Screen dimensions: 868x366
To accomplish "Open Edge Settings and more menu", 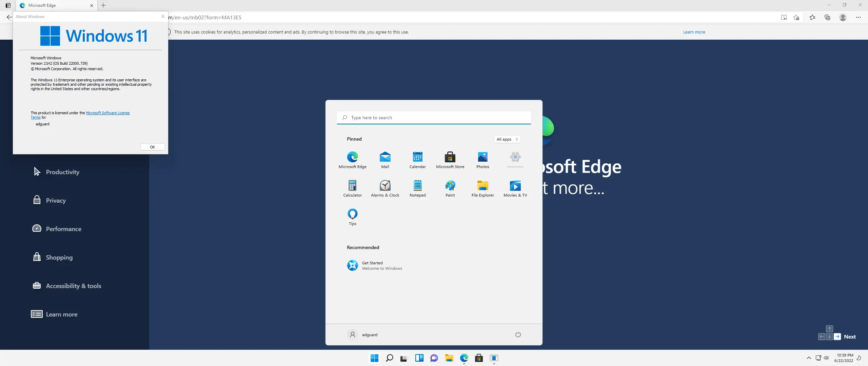I will pyautogui.click(x=858, y=17).
